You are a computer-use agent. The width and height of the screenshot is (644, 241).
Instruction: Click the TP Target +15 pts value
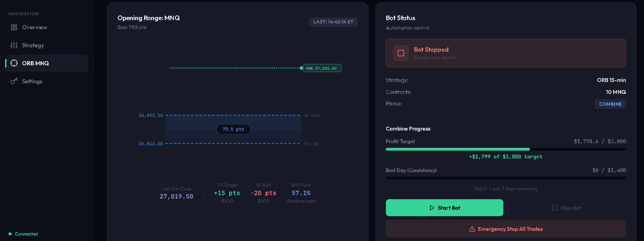[227, 193]
